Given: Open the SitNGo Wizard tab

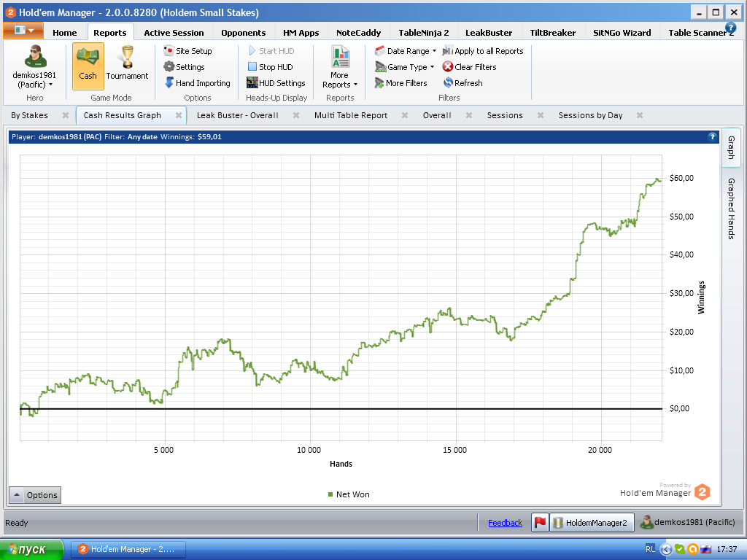Looking at the screenshot, I should tap(622, 32).
